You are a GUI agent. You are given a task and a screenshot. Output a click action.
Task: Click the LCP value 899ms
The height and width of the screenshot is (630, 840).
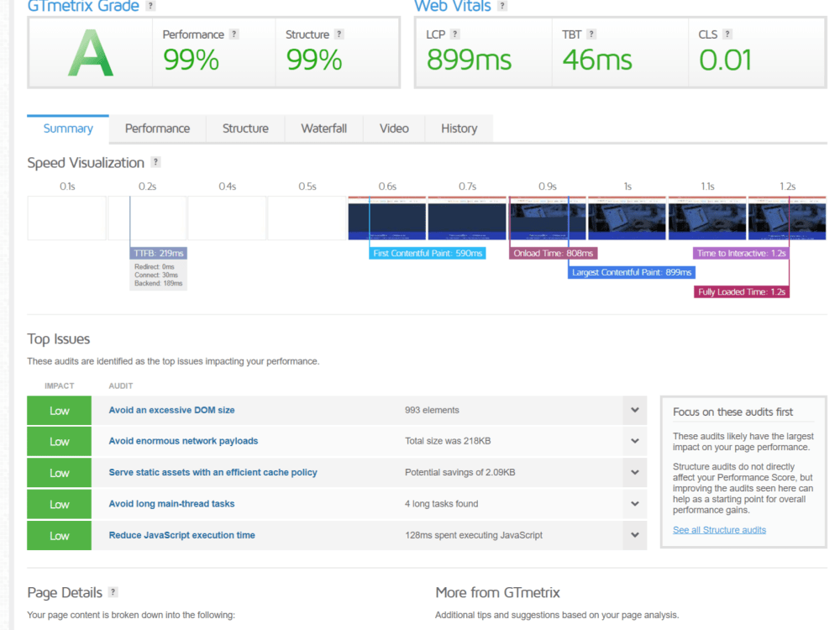pos(469,60)
